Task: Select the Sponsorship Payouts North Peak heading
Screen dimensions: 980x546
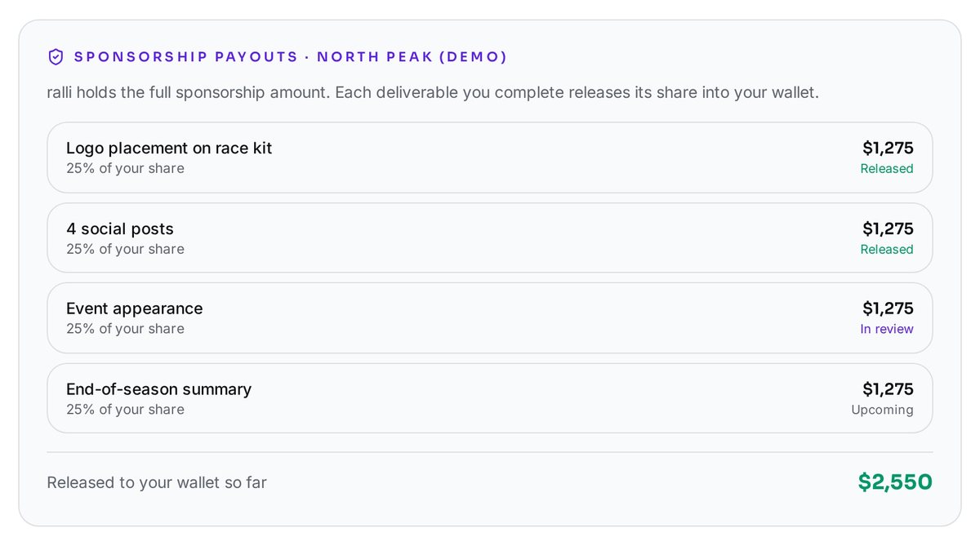Action: point(291,57)
